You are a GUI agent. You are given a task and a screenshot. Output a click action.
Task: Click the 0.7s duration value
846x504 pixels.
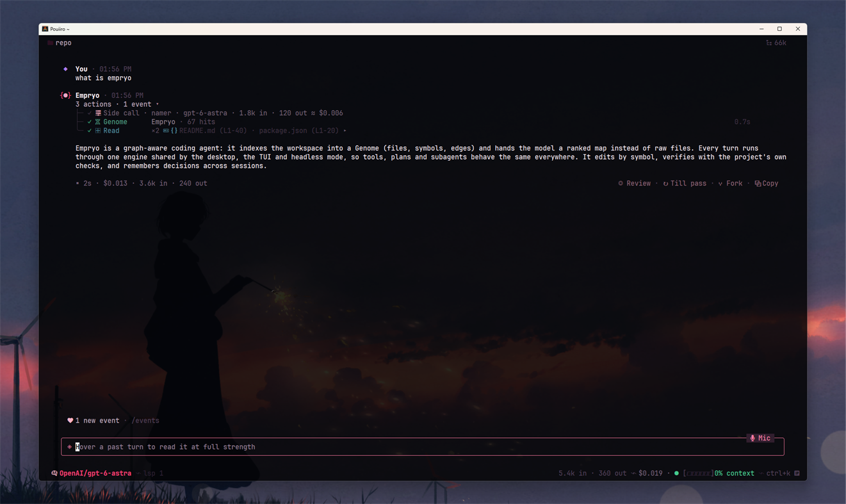[x=742, y=122]
